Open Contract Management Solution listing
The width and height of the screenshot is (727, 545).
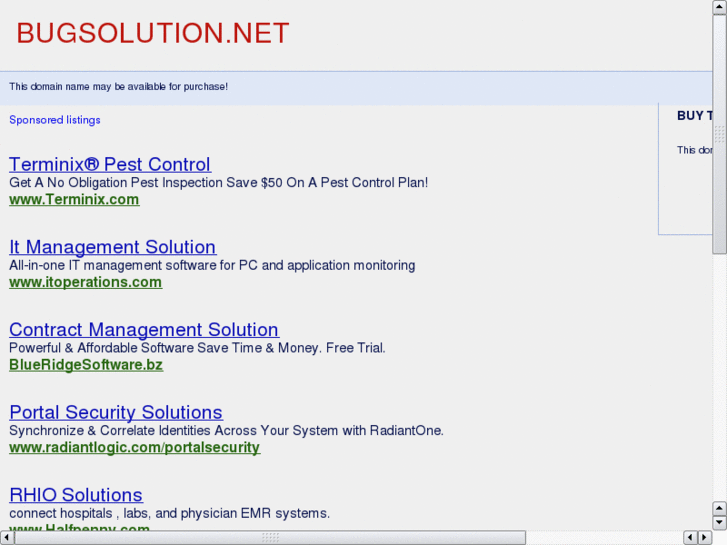point(144,330)
